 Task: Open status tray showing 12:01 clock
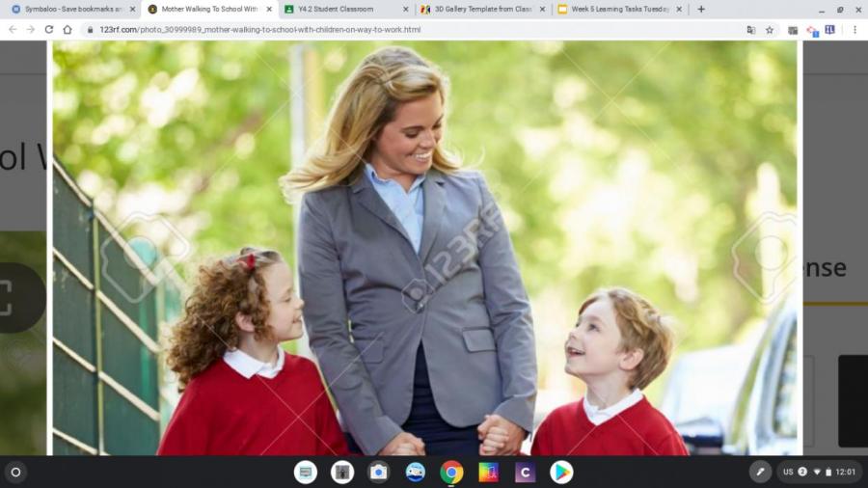tap(819, 472)
